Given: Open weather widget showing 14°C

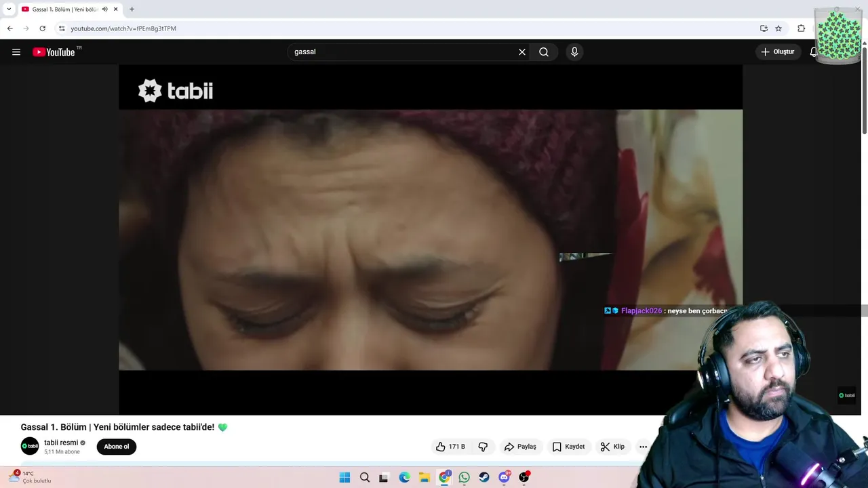Looking at the screenshot, I should tap(31, 477).
